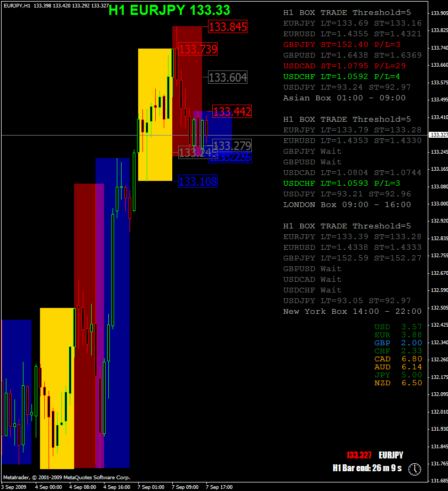Select the row EURUSD LT=1.4338 ST=1.4333
Image resolution: width=448 pixels, height=491 pixels.
click(x=353, y=248)
